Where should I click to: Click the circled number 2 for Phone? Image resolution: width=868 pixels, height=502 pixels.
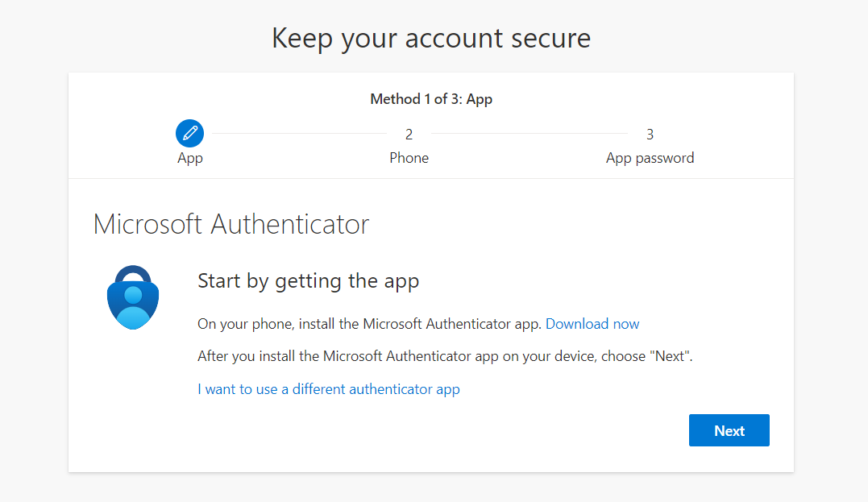tap(409, 133)
